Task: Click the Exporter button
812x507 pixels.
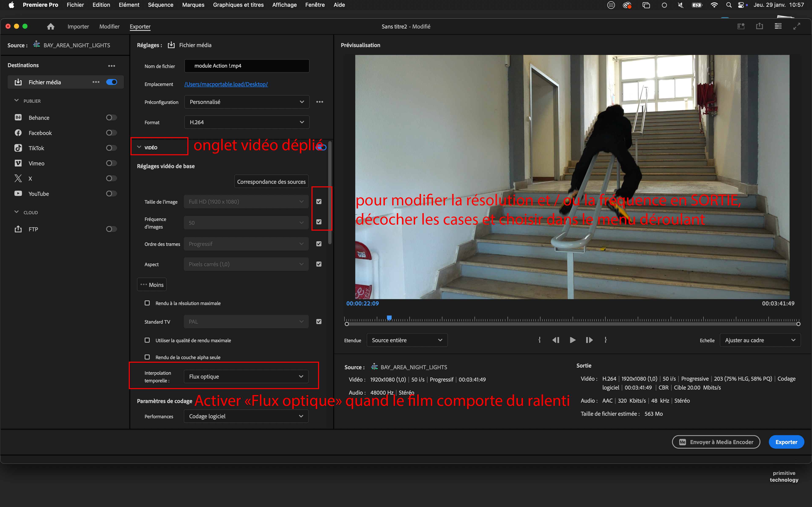Action: pos(786,442)
